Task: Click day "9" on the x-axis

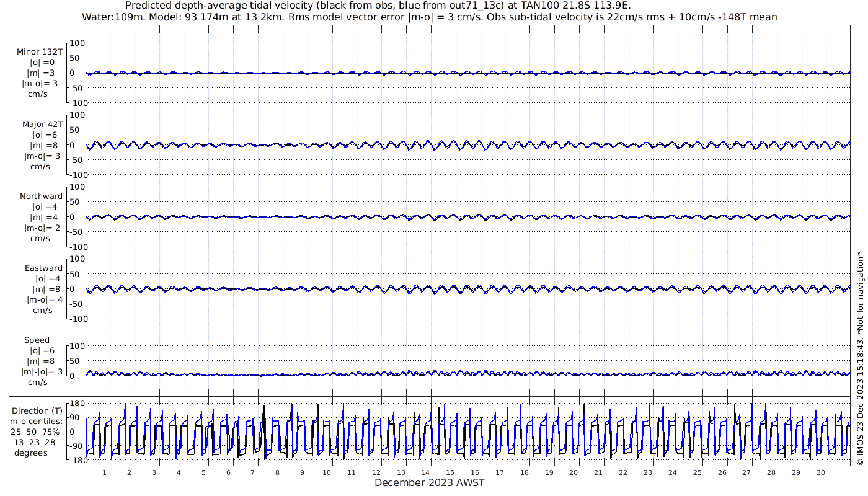Action: point(303,472)
